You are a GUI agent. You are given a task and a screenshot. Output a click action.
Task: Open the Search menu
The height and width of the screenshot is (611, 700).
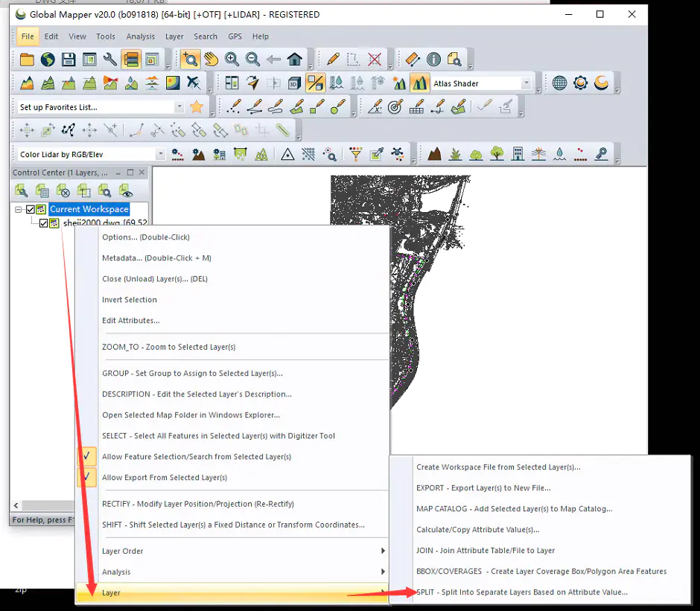point(206,36)
